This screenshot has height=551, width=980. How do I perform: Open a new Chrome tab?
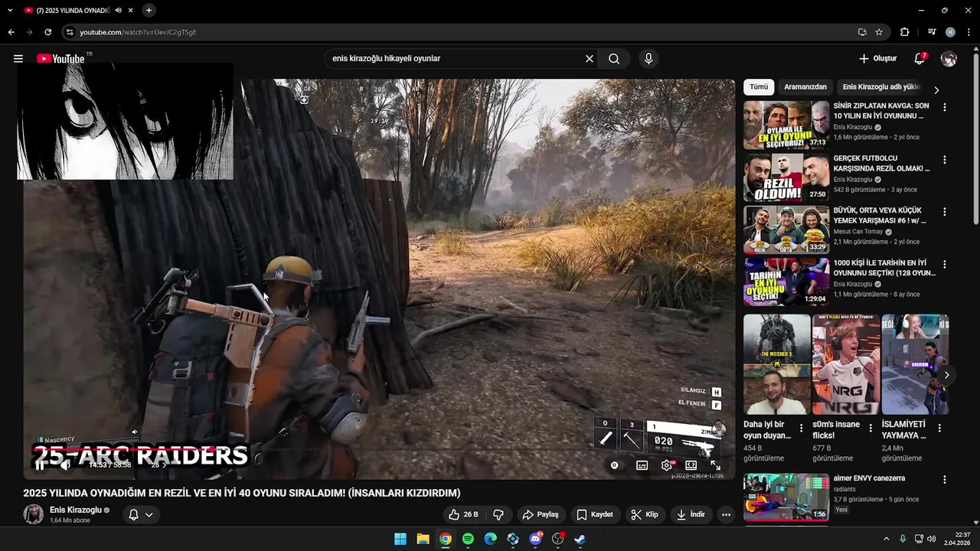pyautogui.click(x=149, y=11)
